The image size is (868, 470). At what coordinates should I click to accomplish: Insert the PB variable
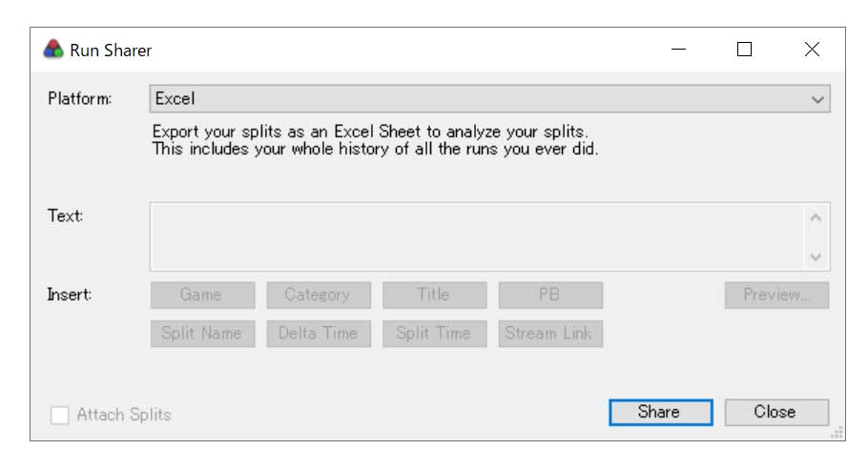tap(550, 296)
